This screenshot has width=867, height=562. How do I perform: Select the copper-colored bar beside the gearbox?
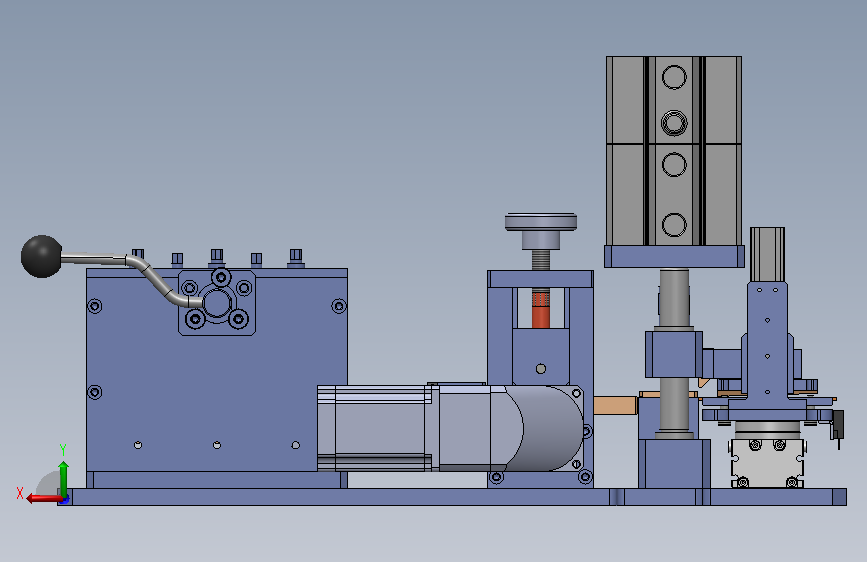click(615, 405)
